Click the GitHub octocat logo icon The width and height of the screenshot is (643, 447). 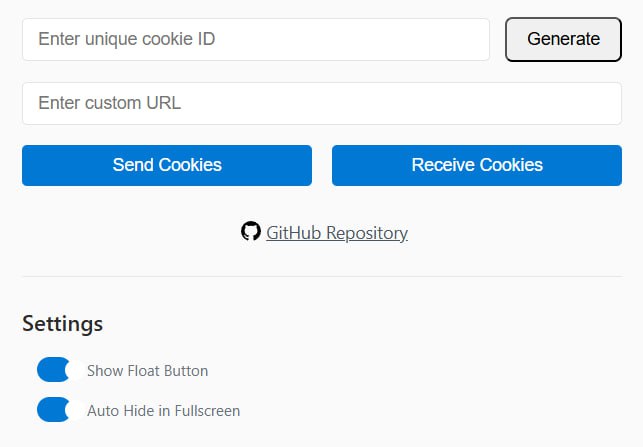coord(251,232)
